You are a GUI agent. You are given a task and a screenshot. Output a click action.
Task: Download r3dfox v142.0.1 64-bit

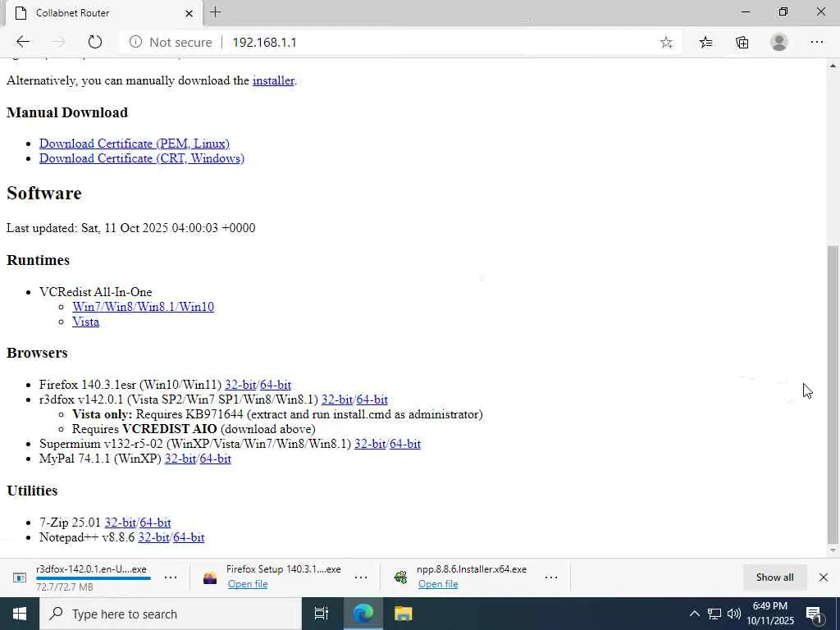tap(372, 399)
